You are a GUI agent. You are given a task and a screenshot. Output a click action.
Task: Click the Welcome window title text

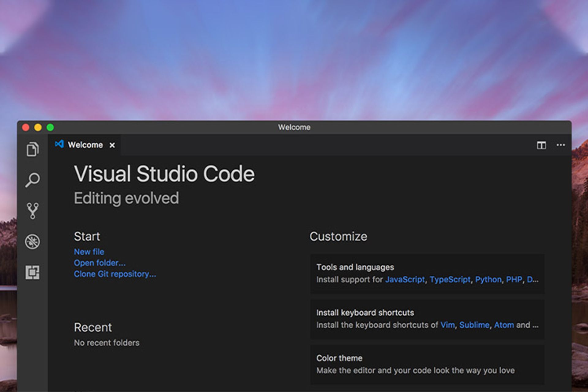pyautogui.click(x=294, y=127)
